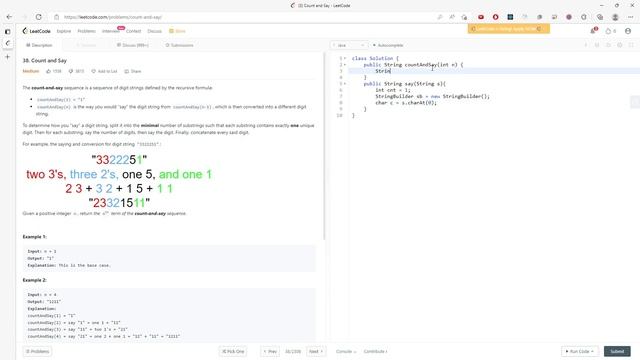The height and width of the screenshot is (360, 640).
Task: Click the Submit button
Action: click(617, 351)
